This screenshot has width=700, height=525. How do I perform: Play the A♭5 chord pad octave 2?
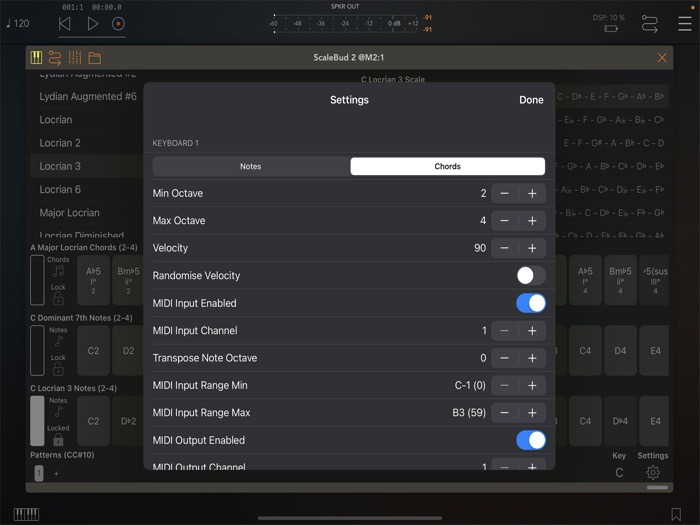coord(93,280)
